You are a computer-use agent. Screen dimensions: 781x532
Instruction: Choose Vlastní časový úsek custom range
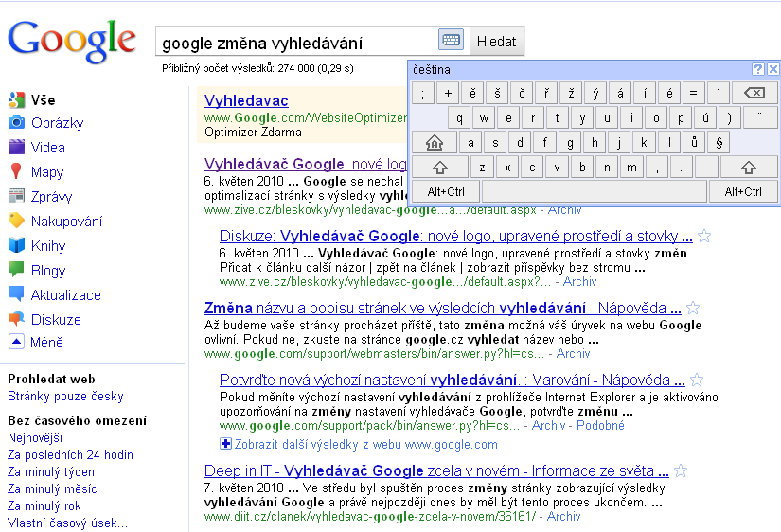(x=68, y=523)
